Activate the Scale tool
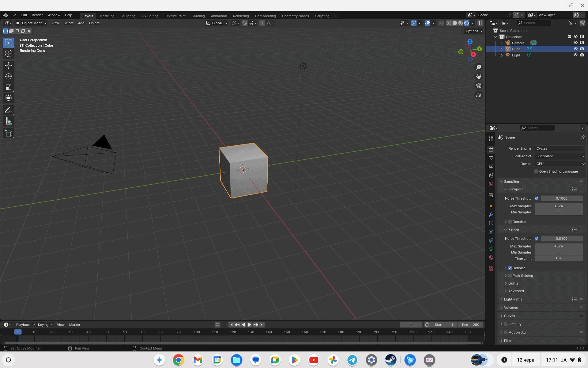588x368 pixels. (x=9, y=87)
